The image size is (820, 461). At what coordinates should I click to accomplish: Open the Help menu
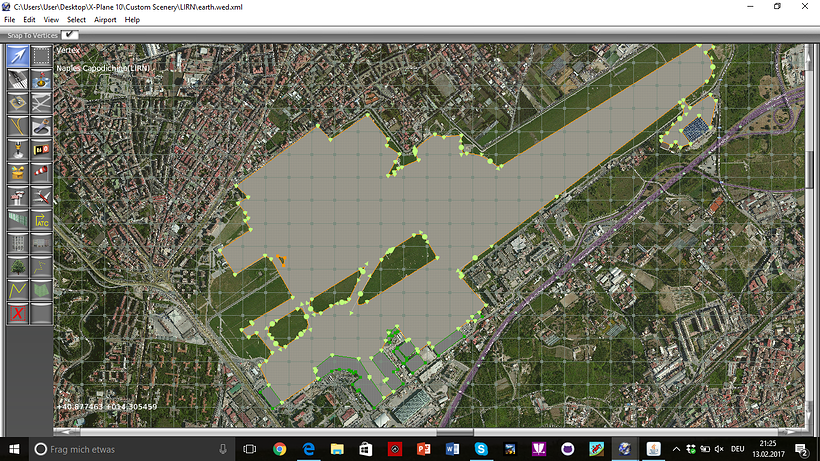click(x=132, y=20)
